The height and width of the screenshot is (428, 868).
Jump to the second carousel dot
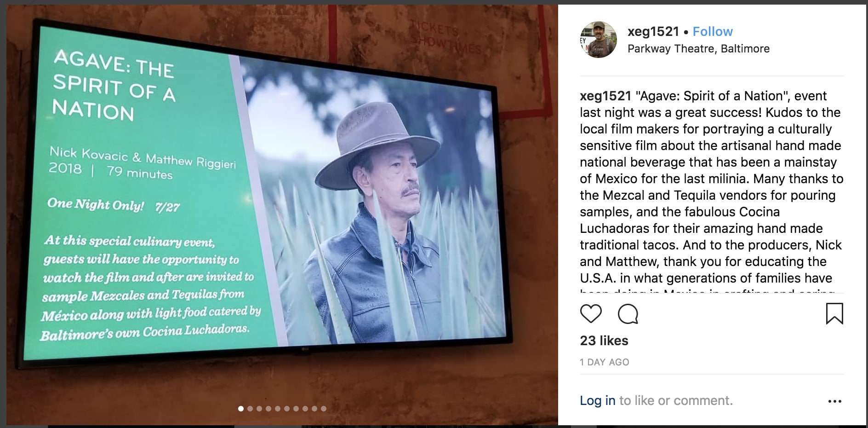click(250, 409)
